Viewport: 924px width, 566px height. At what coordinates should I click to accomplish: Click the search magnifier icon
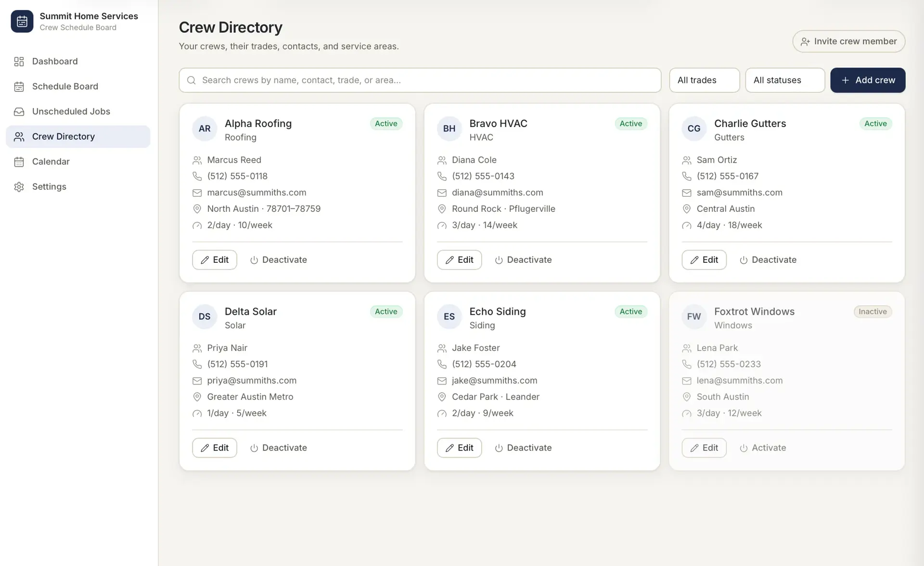point(191,80)
